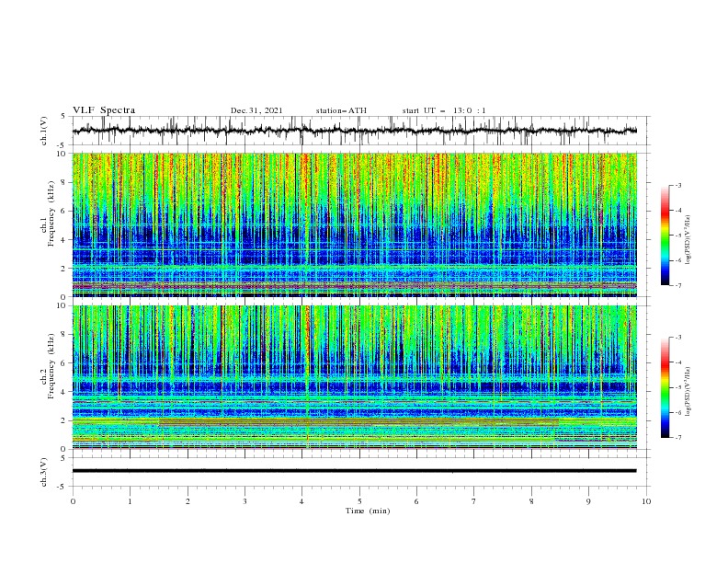Click the '-3' value on upper colorbar
The width and height of the screenshot is (728, 563).
pos(678,185)
